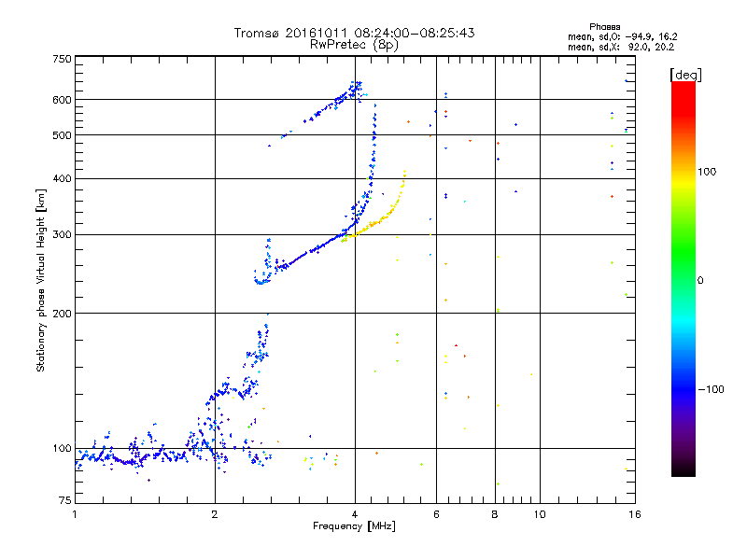747x560 pixels.
Task: Click the y-axis '750' tick label
Action: tap(62, 59)
